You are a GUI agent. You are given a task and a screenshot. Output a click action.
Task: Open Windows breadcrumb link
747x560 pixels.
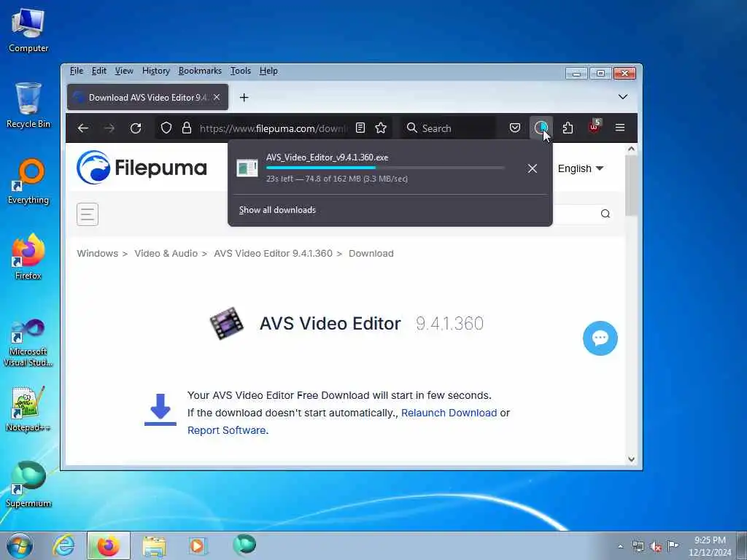click(97, 253)
